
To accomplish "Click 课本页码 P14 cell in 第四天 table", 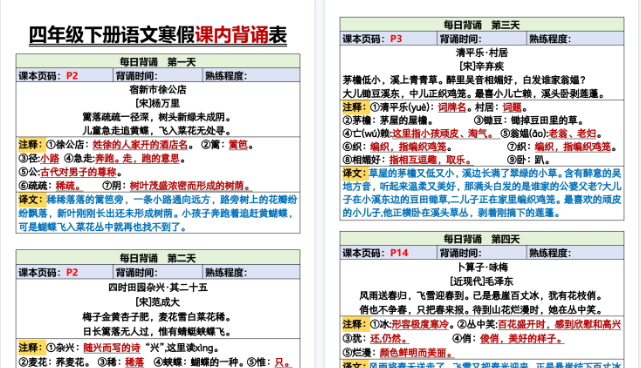I will point(388,253).
